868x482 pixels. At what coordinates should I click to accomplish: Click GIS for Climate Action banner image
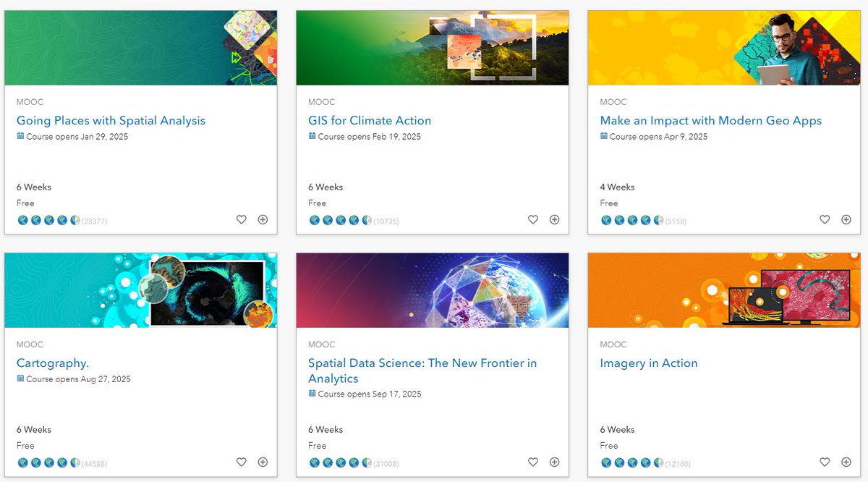coord(433,48)
